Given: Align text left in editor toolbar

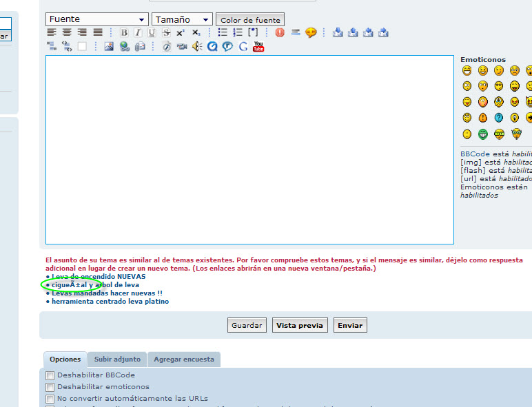Looking at the screenshot, I should (x=52, y=32).
